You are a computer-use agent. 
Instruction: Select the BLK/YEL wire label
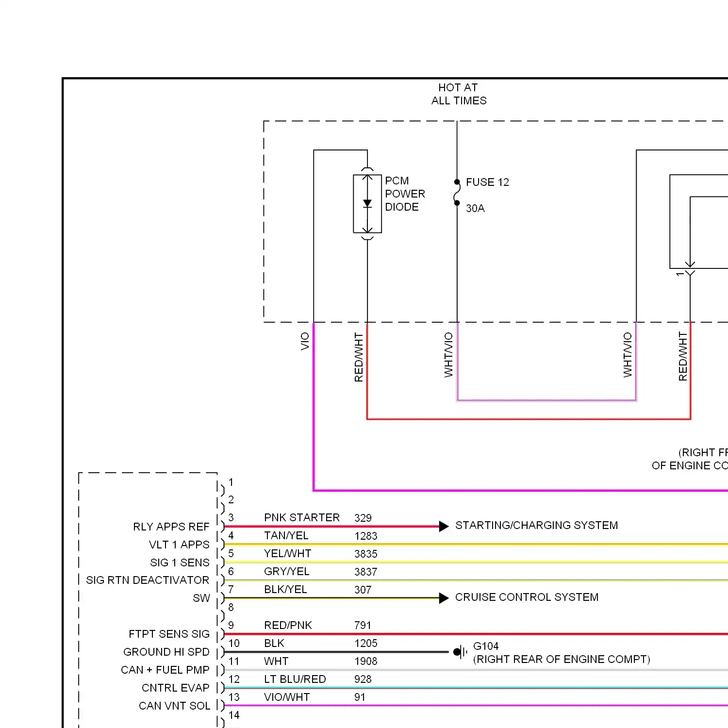285,589
